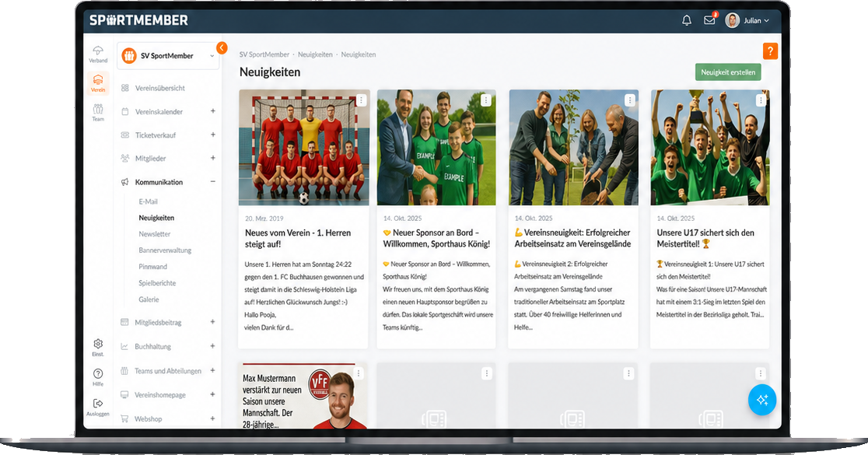Open options menu on U17 Meistertitel card
The height and width of the screenshot is (455, 868).
pos(761,100)
